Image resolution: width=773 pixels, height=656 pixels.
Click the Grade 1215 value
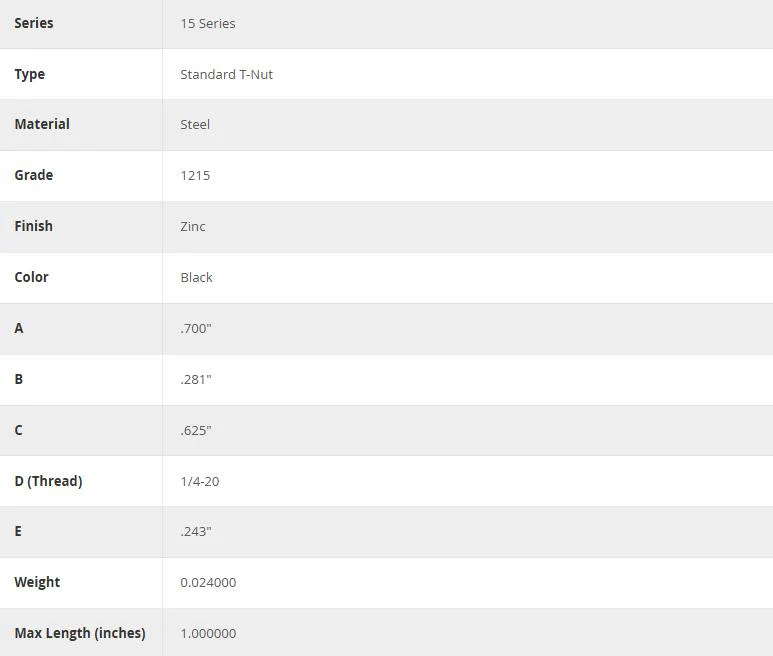(195, 175)
